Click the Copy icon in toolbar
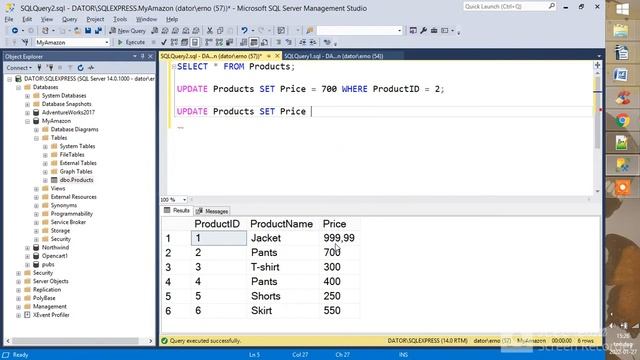 pyautogui.click(x=220, y=31)
